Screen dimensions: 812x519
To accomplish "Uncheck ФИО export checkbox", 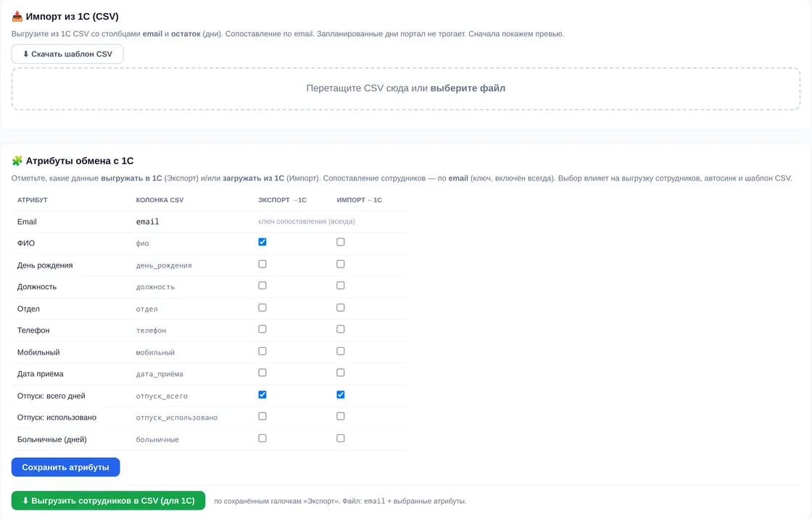I will point(262,242).
